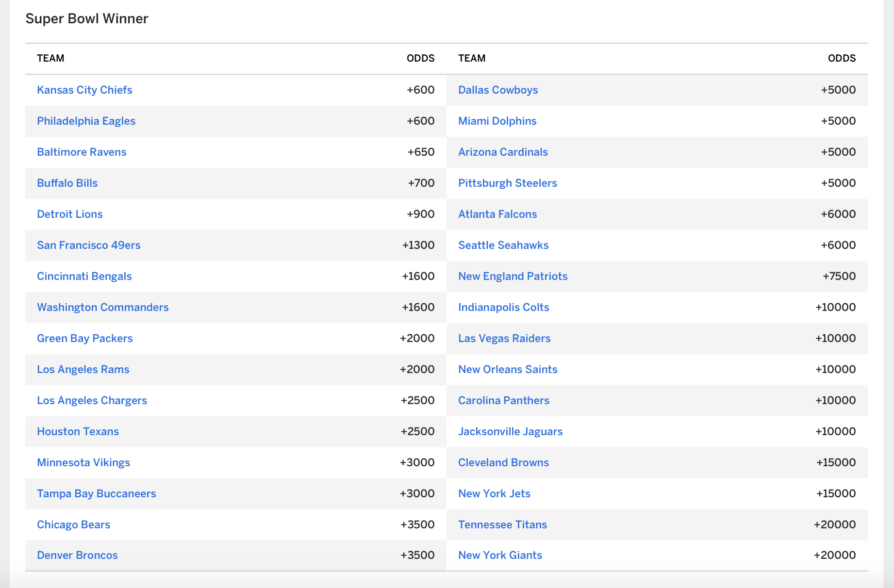
Task: Click the New York Giants link
Action: click(500, 555)
